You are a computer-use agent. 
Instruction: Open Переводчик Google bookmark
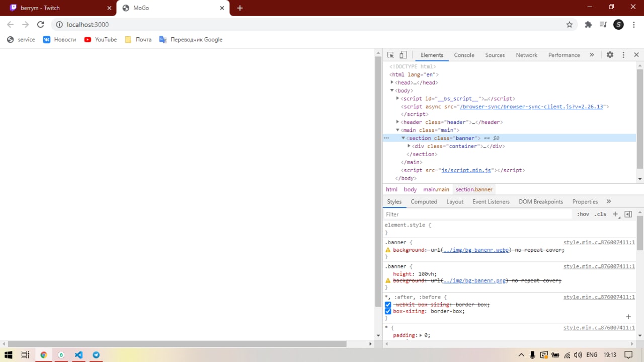click(191, 40)
